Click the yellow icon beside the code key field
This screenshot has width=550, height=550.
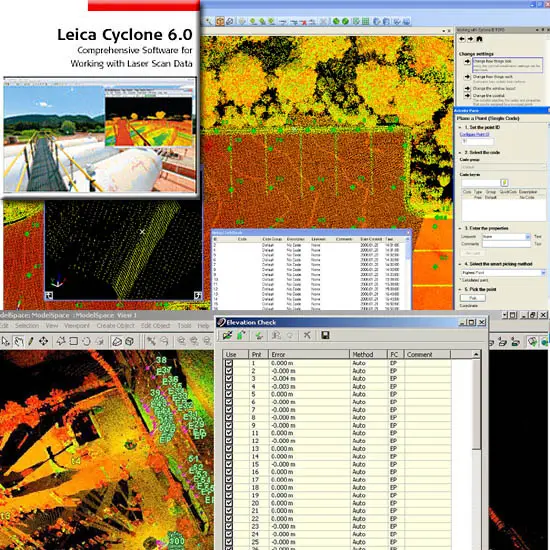(x=504, y=183)
